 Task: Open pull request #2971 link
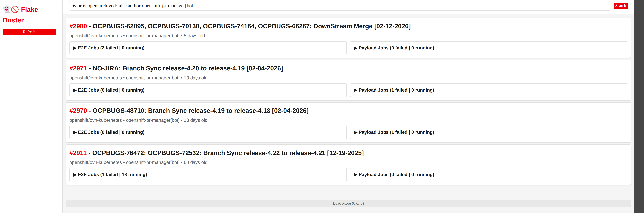[x=78, y=68]
